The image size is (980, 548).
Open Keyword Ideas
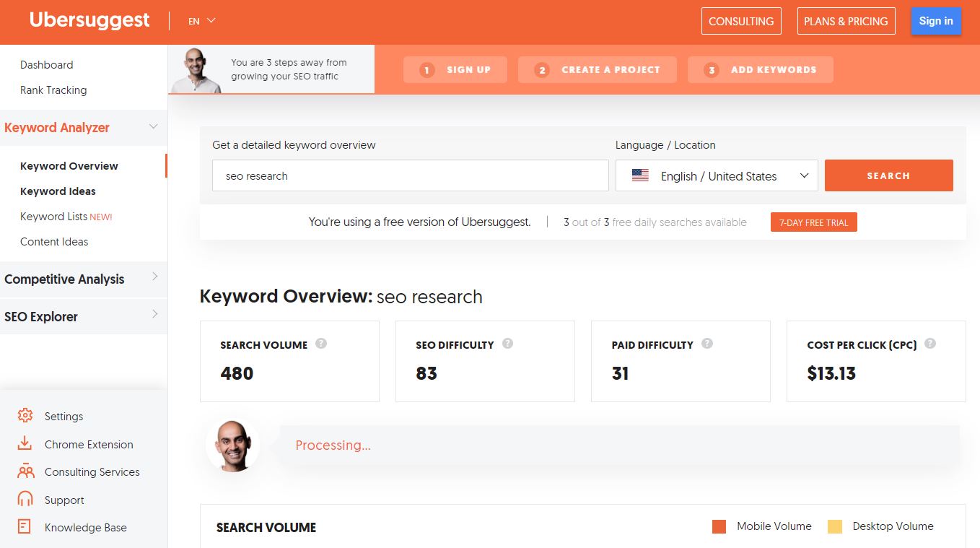tap(58, 191)
